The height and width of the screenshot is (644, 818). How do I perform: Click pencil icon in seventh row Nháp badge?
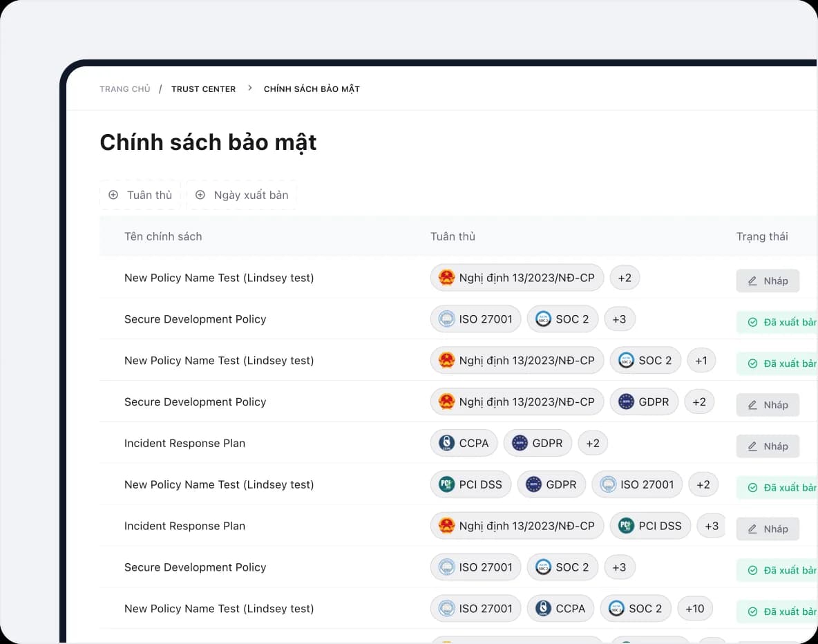(752, 529)
